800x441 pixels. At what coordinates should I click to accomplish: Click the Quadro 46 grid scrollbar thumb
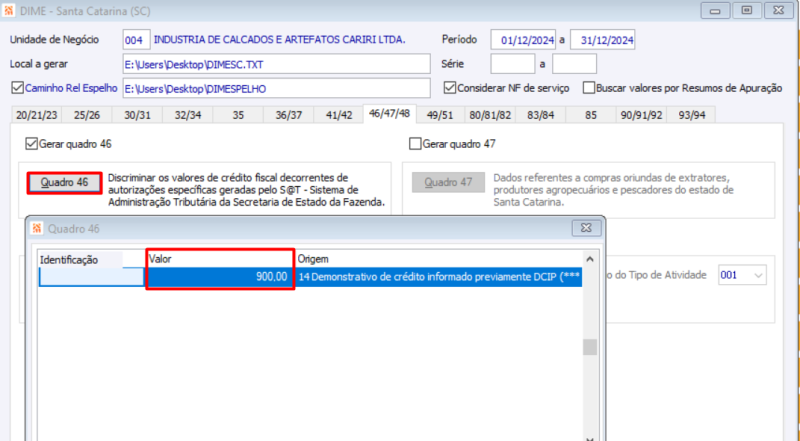pos(590,348)
